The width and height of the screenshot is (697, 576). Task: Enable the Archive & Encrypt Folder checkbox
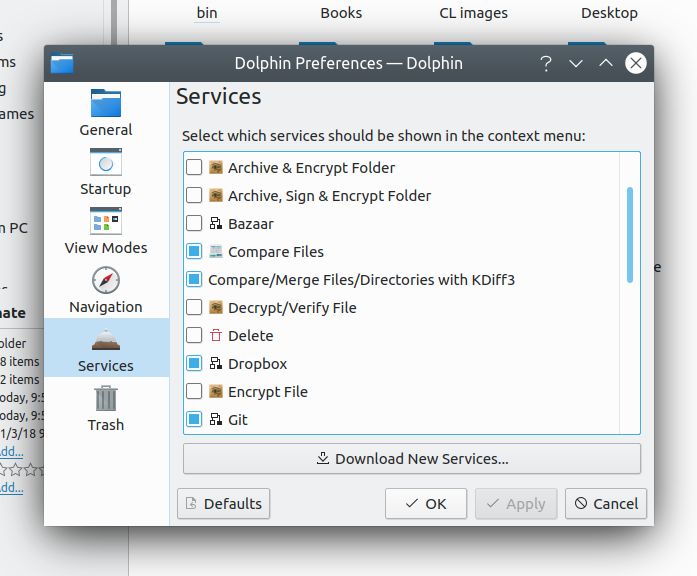[x=194, y=168]
